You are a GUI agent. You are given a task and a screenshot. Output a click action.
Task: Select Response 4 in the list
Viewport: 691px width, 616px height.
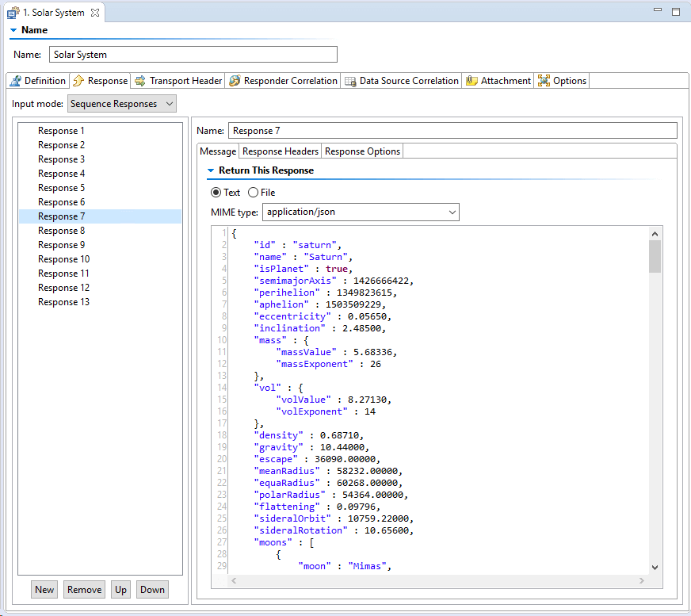pos(100,174)
